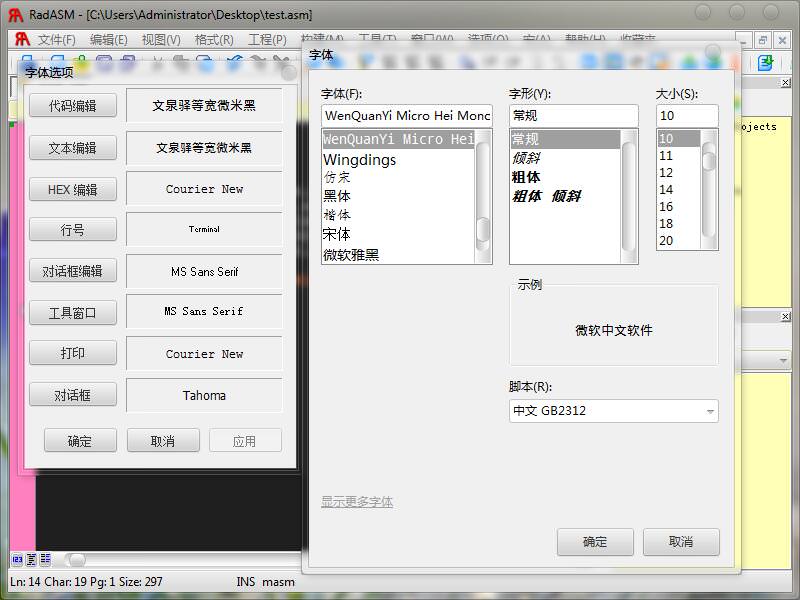Restore the MDI child window

[763, 40]
